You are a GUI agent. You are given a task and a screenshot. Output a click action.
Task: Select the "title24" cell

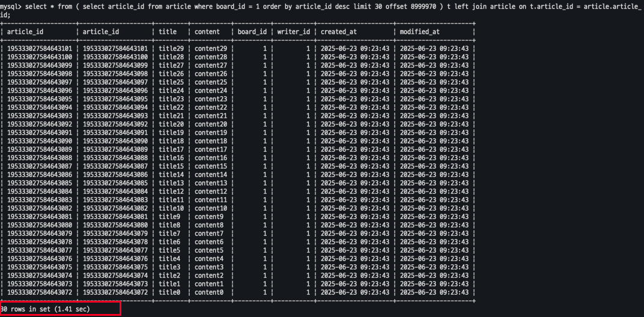(x=171, y=90)
